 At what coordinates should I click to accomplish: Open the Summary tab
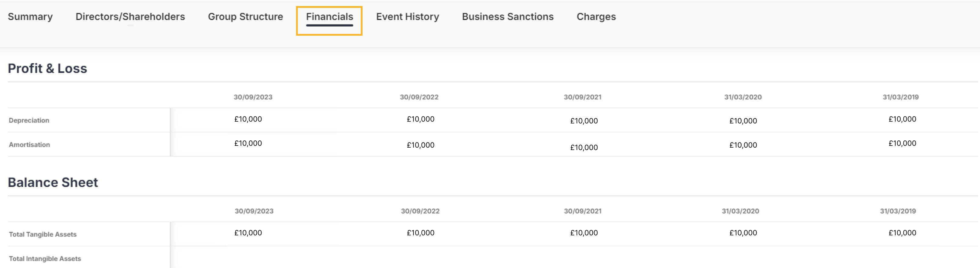click(x=30, y=17)
